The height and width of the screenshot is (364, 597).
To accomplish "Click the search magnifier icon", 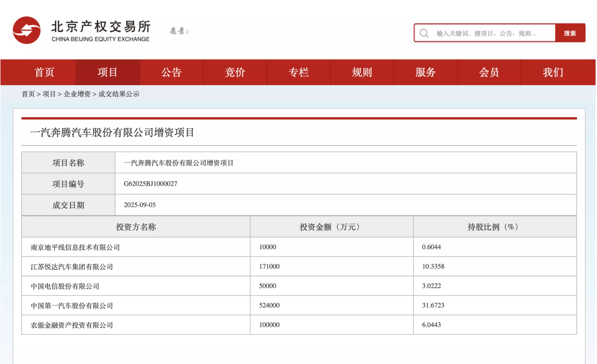I will pyautogui.click(x=424, y=33).
